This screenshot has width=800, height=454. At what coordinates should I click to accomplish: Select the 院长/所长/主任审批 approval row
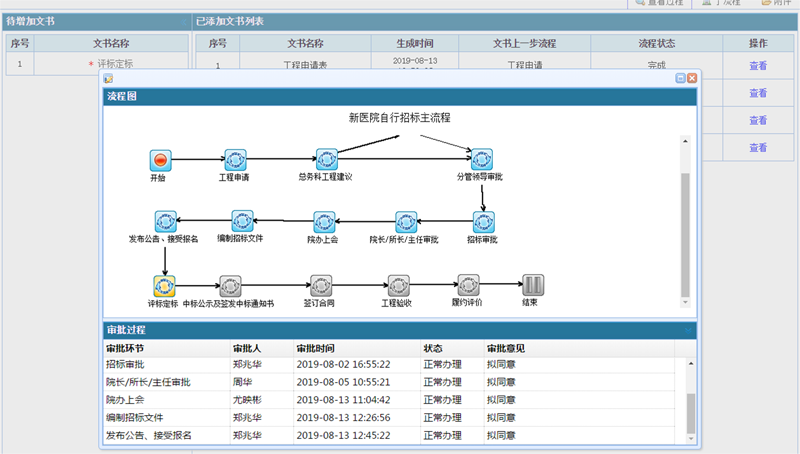(389, 382)
